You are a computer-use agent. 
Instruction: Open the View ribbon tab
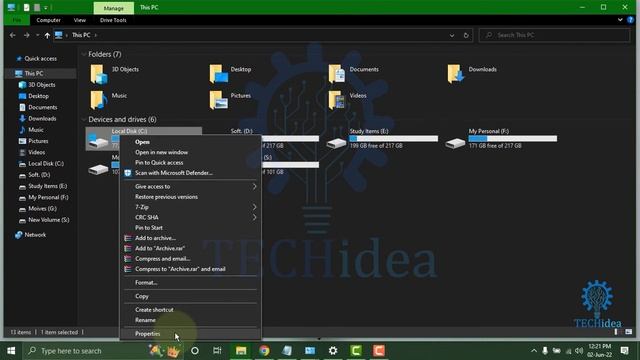[80, 20]
